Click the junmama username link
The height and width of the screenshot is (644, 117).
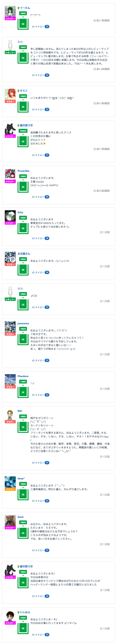(23, 324)
